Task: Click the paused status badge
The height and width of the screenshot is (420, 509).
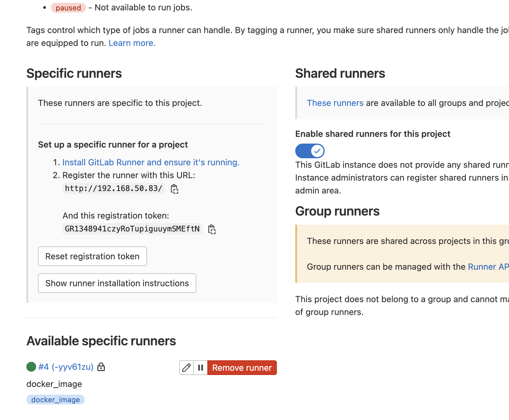Action: point(68,8)
